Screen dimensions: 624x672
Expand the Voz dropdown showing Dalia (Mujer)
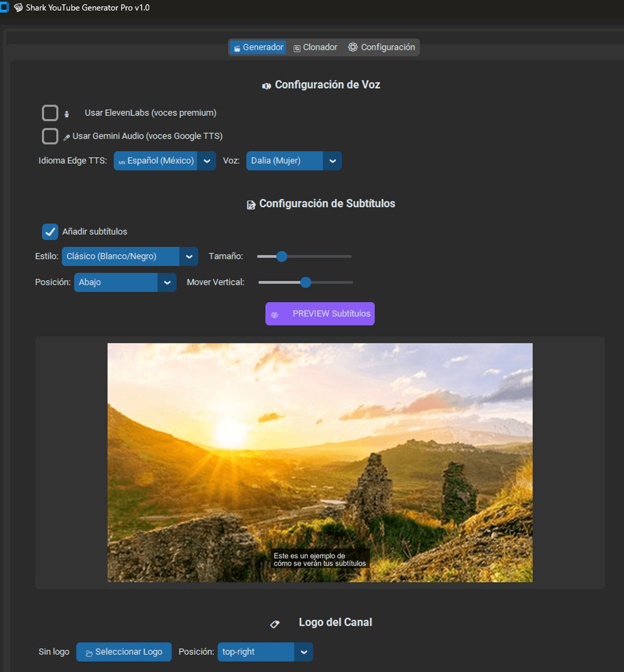click(x=293, y=161)
